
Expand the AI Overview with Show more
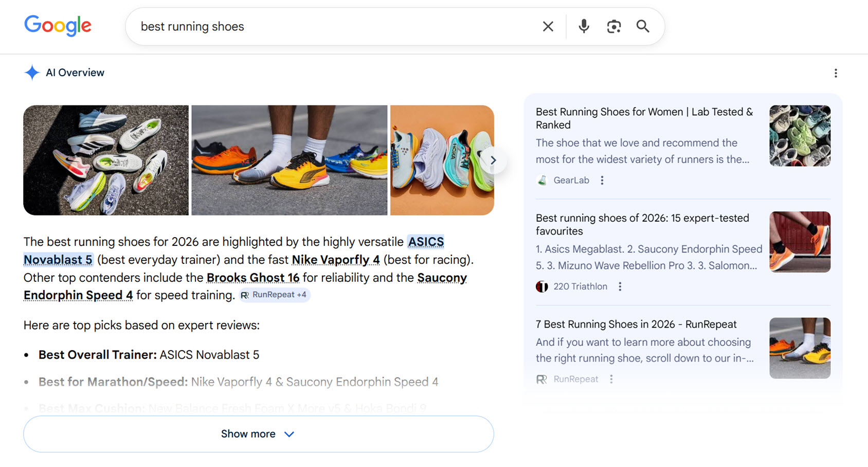pyautogui.click(x=258, y=434)
